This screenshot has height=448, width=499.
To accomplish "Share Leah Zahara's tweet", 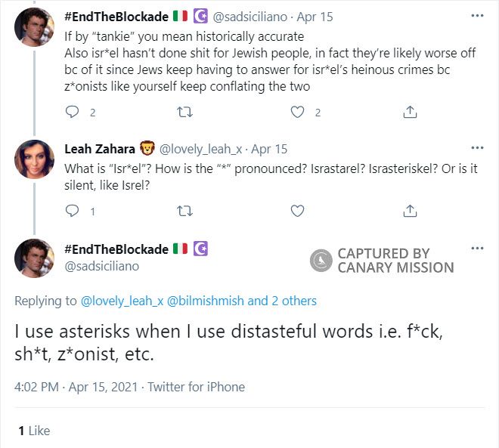I will point(410,211).
